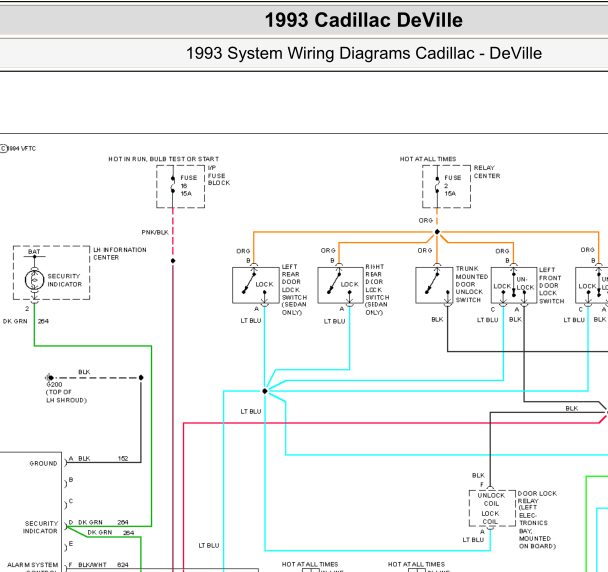Click the "1994 VFTC" copyright mark

click(18, 149)
